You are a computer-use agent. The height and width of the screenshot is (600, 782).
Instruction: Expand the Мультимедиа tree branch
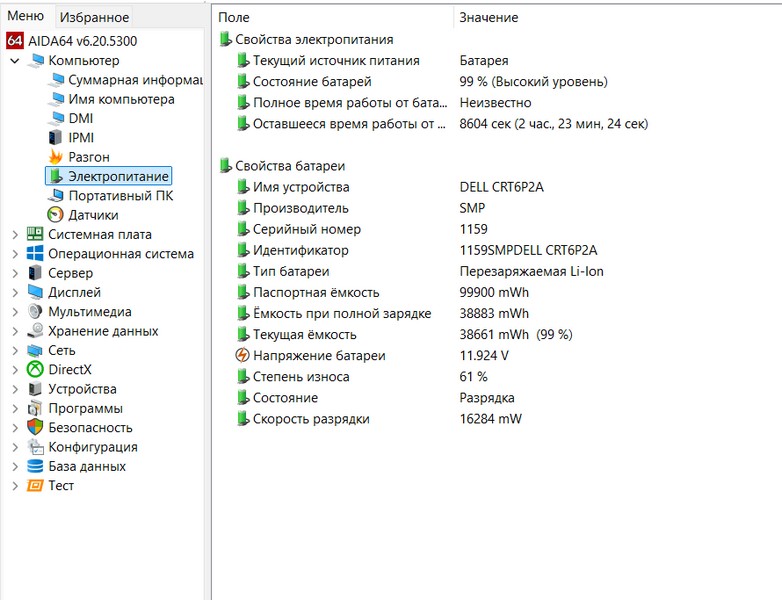click(14, 312)
